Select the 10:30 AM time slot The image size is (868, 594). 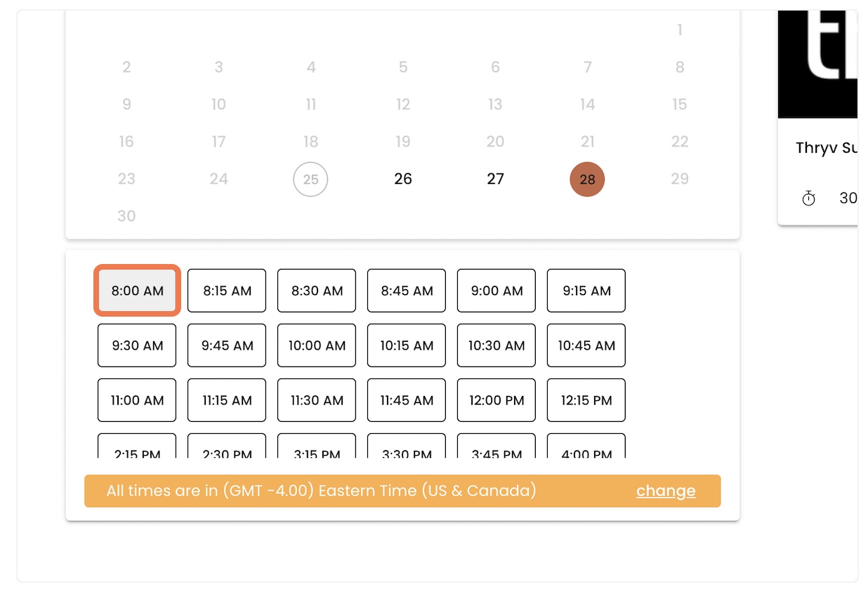tap(497, 345)
